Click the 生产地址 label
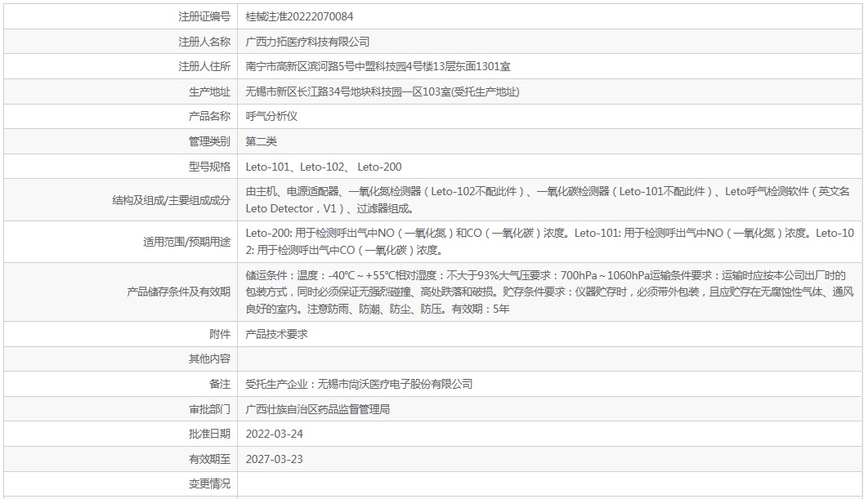 [x=209, y=91]
